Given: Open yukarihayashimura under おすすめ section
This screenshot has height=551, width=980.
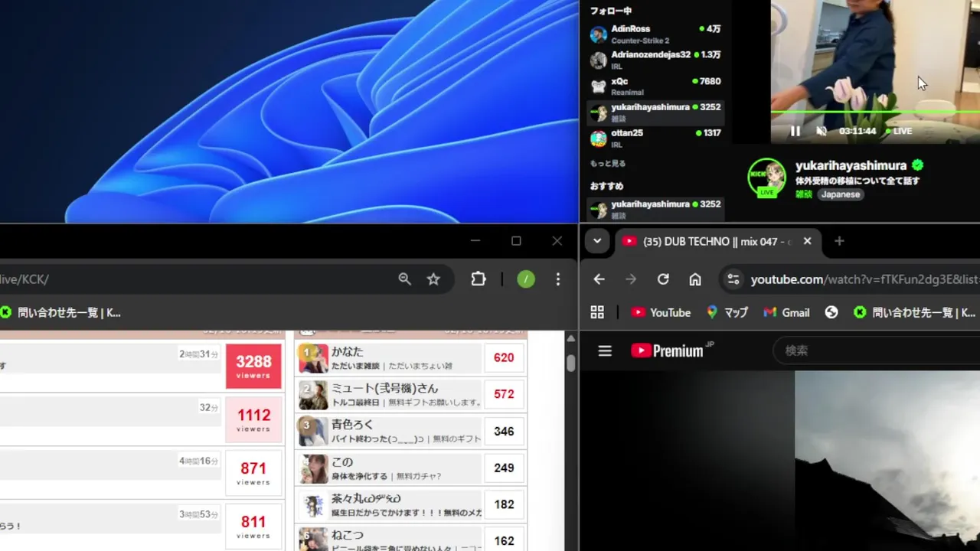Looking at the screenshot, I should tap(656, 210).
